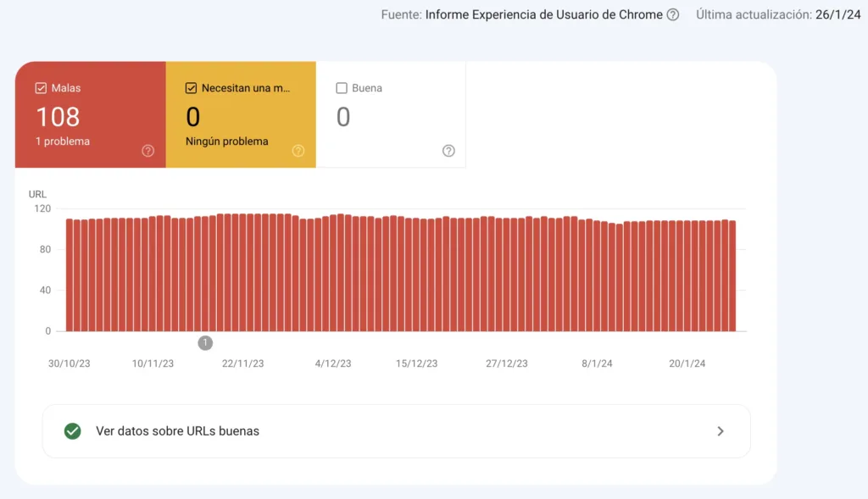Screen dimensions: 868x499
Task: Click the help icon in the yellow Necesitan card
Action: pos(298,151)
